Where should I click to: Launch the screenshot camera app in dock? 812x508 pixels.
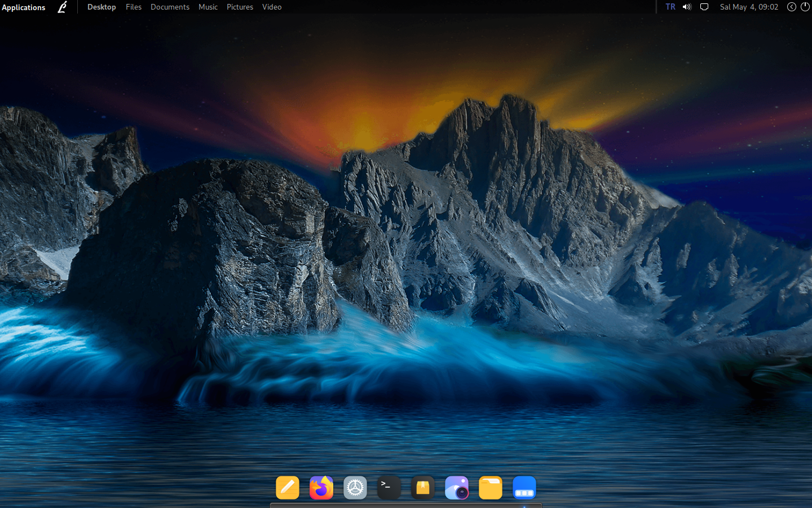(x=457, y=488)
